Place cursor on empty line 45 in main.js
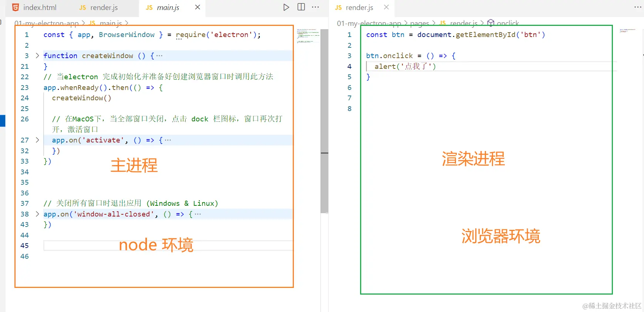 (x=168, y=246)
